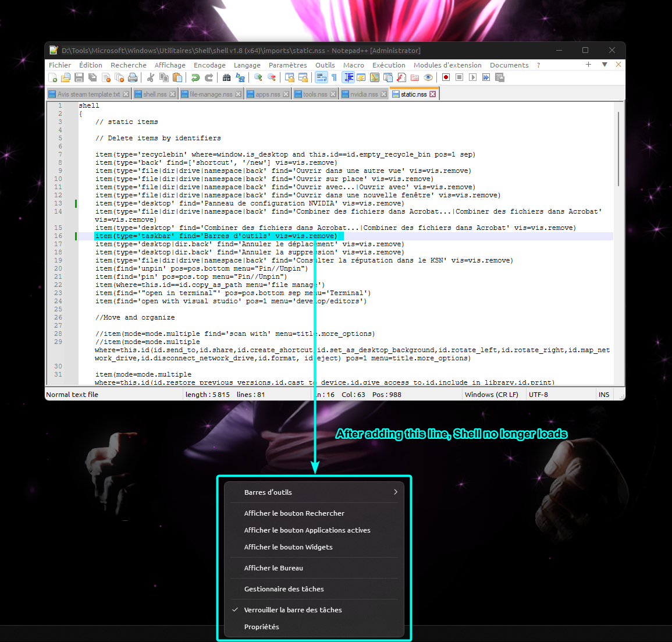Close the nvidia.nss tab
Screen dimensions: 672x642
(x=383, y=94)
